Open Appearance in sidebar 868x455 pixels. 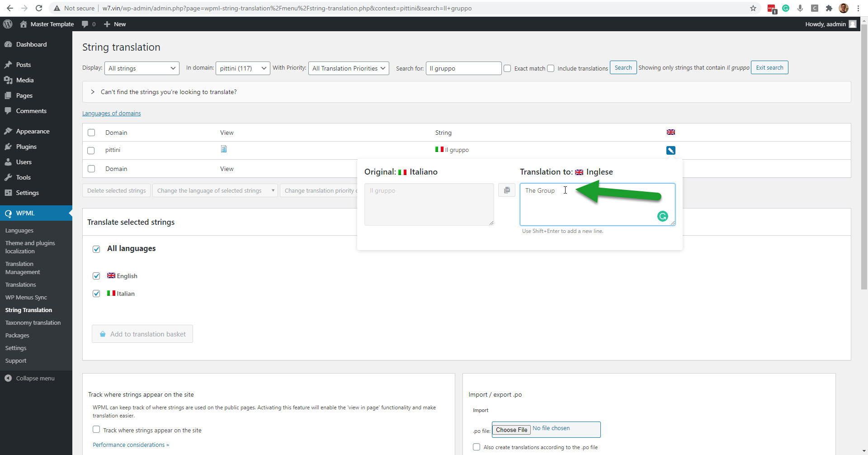click(x=33, y=131)
